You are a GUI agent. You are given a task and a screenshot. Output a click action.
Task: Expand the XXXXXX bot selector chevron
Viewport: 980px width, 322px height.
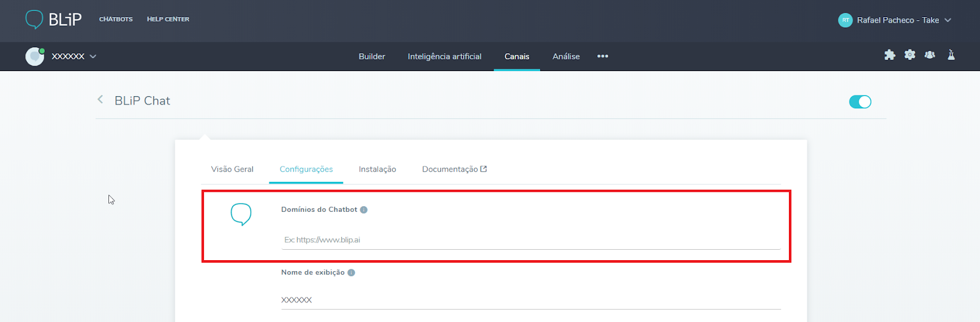tap(93, 56)
